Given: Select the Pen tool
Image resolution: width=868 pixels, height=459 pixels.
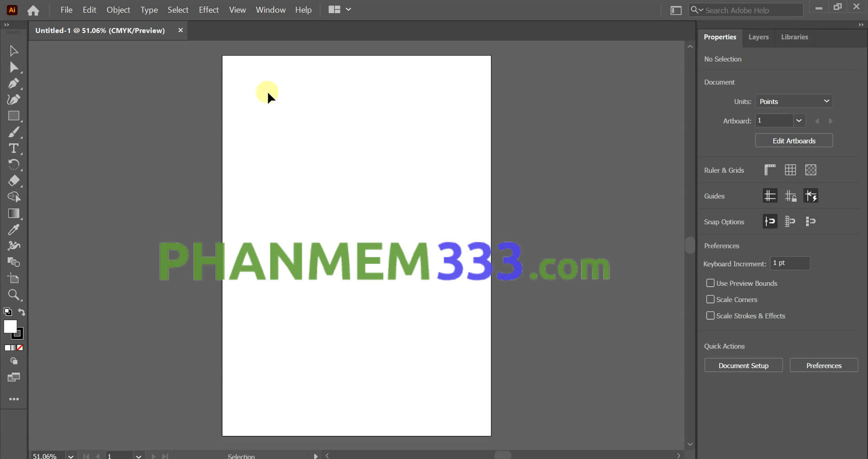Looking at the screenshot, I should pos(14,83).
